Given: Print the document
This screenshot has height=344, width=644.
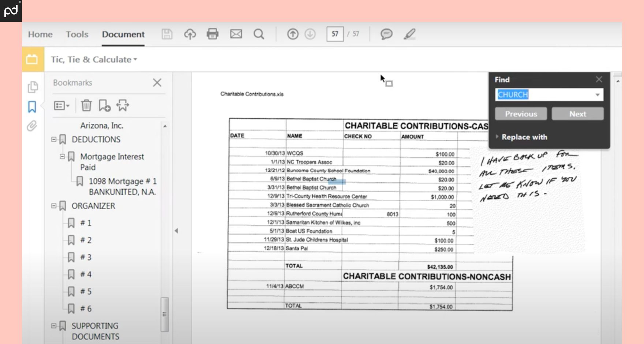Looking at the screenshot, I should (213, 34).
